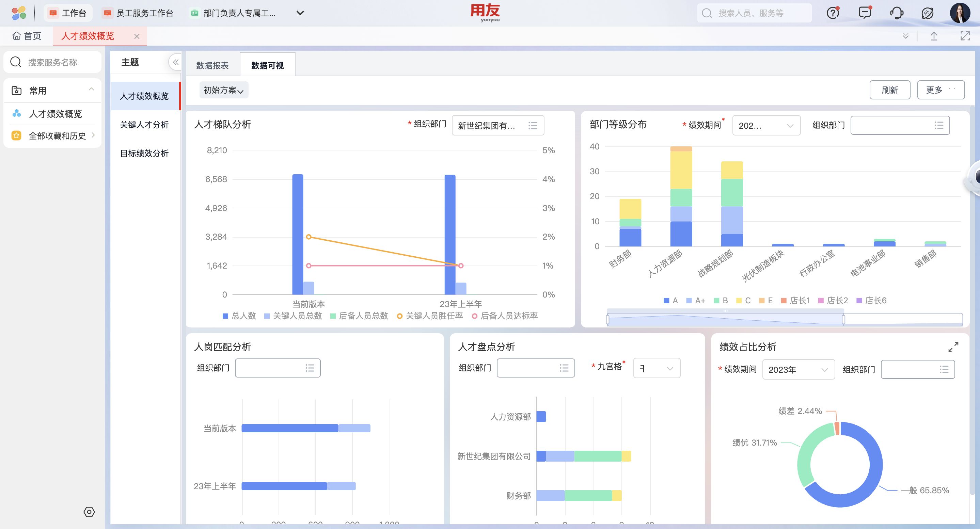This screenshot has height=529, width=980.
Task: Toggle 后备人员达标率 legend series
Action: pos(505,316)
